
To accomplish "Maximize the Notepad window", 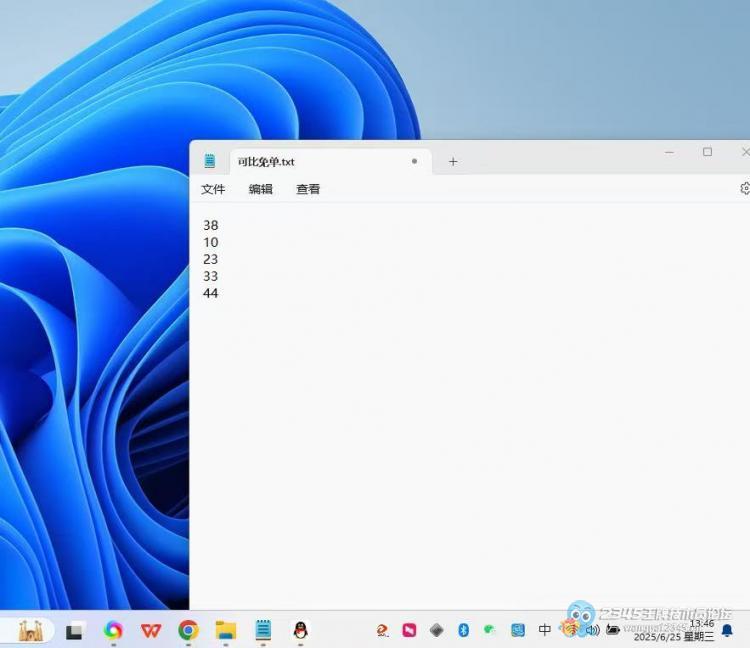I will coord(707,152).
